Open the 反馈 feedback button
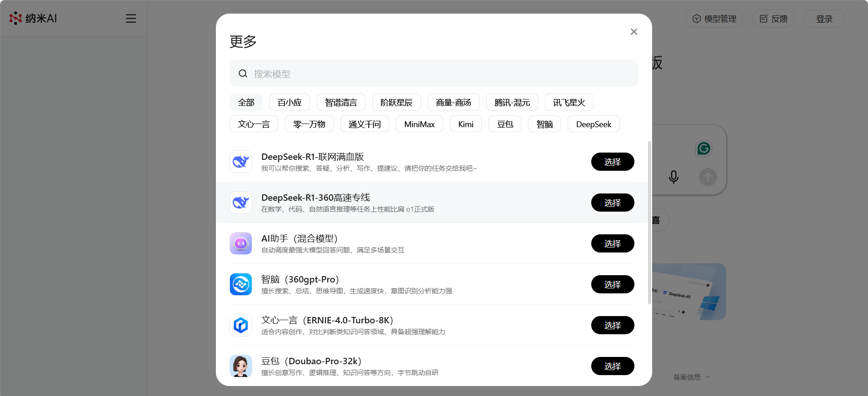Screen dimensions: 868x396 (773, 19)
